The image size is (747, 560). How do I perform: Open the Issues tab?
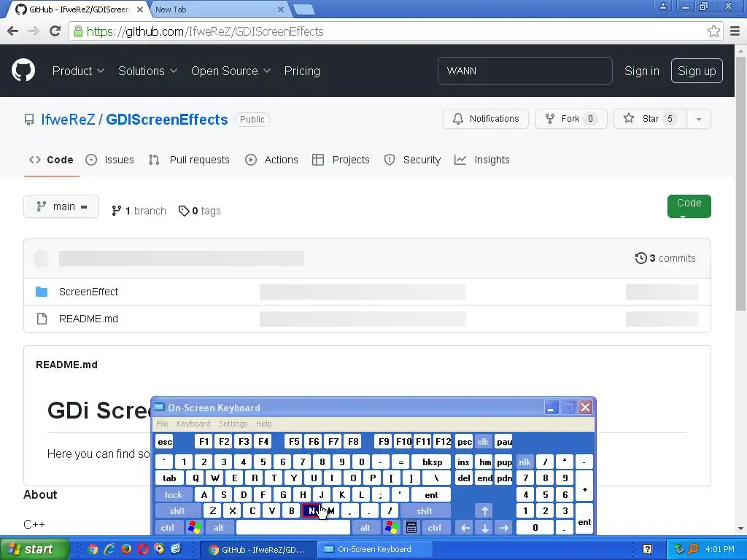[x=110, y=160]
